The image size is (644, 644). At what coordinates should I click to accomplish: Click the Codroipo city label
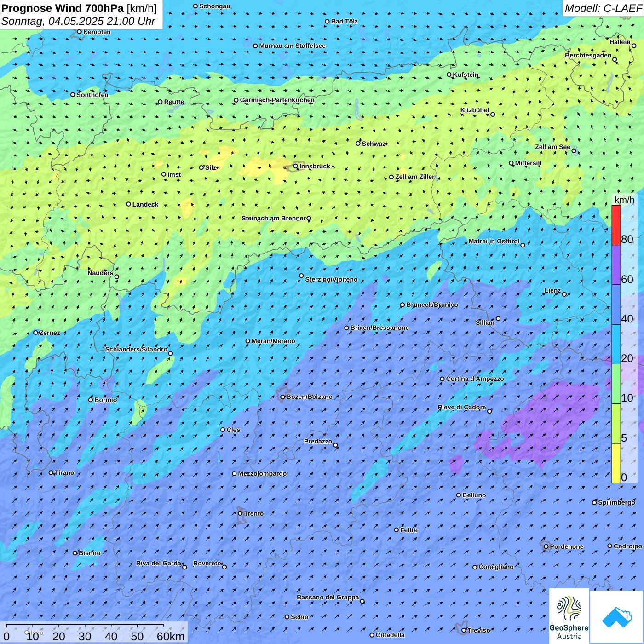(x=628, y=546)
